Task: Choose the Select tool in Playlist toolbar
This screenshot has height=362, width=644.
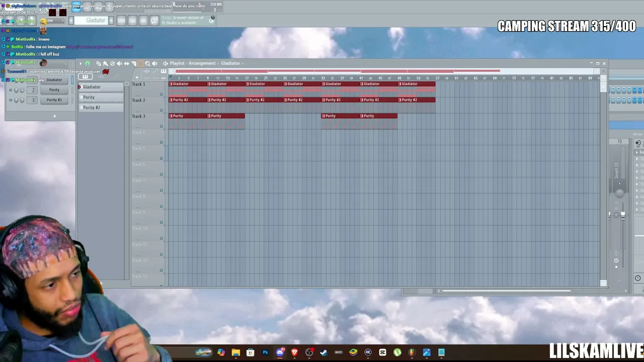Action: click(140, 63)
